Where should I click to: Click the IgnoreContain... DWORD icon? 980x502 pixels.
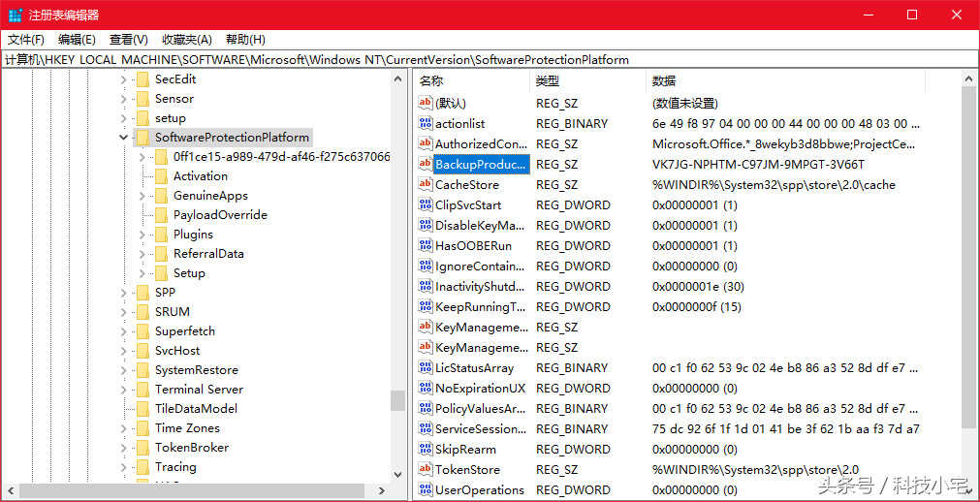point(426,266)
